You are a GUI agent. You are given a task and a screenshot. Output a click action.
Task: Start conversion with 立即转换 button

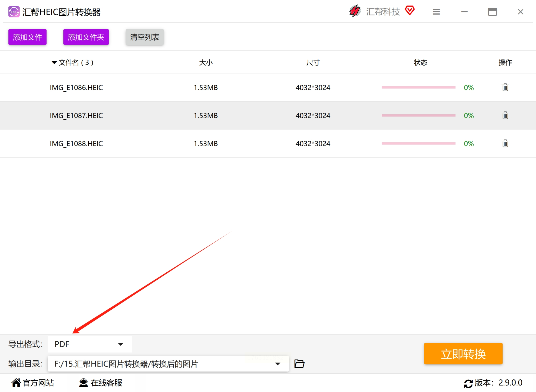463,354
